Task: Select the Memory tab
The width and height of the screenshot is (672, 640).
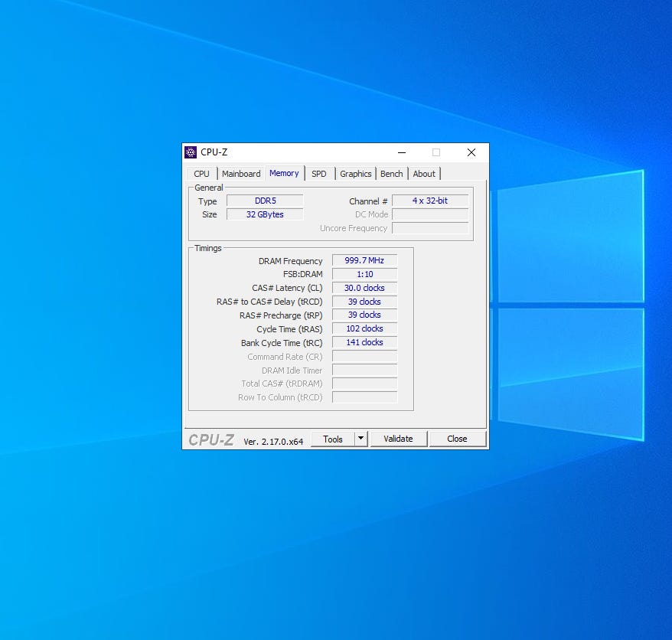Action: pyautogui.click(x=284, y=173)
